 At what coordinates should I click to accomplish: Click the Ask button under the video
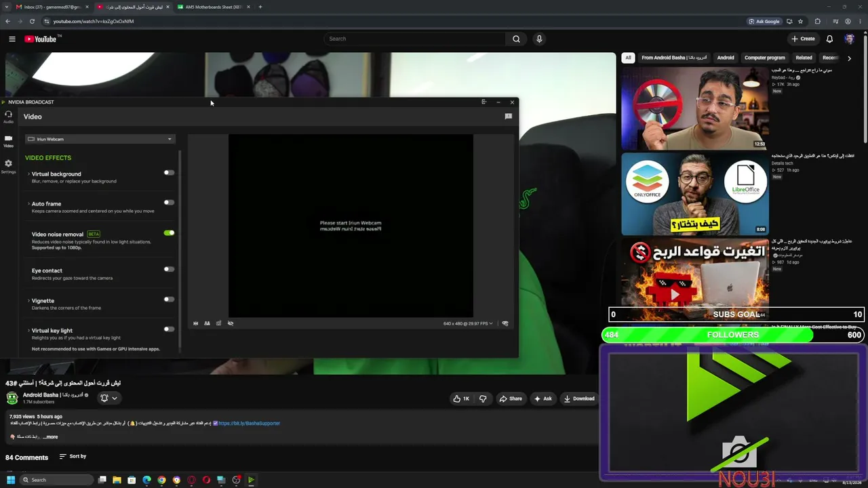542,399
